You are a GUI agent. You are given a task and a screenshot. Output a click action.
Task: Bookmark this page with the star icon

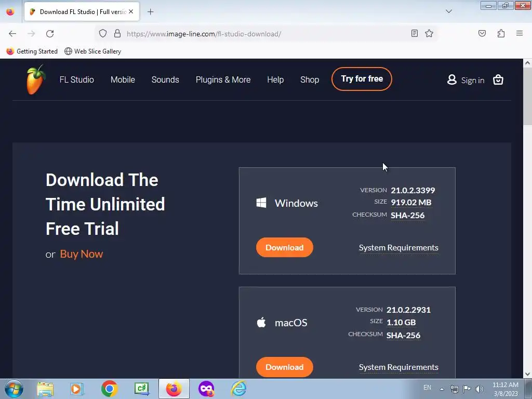429,33
